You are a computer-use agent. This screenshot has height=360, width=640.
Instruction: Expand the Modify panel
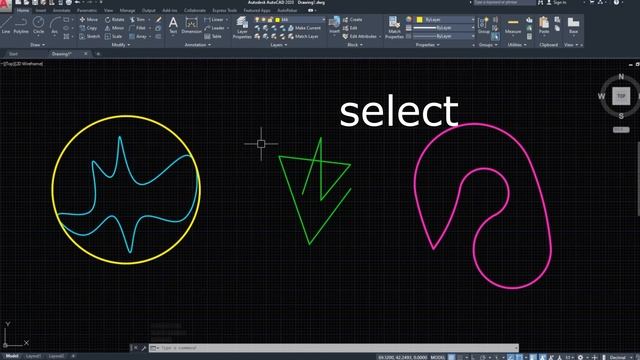tap(121, 45)
